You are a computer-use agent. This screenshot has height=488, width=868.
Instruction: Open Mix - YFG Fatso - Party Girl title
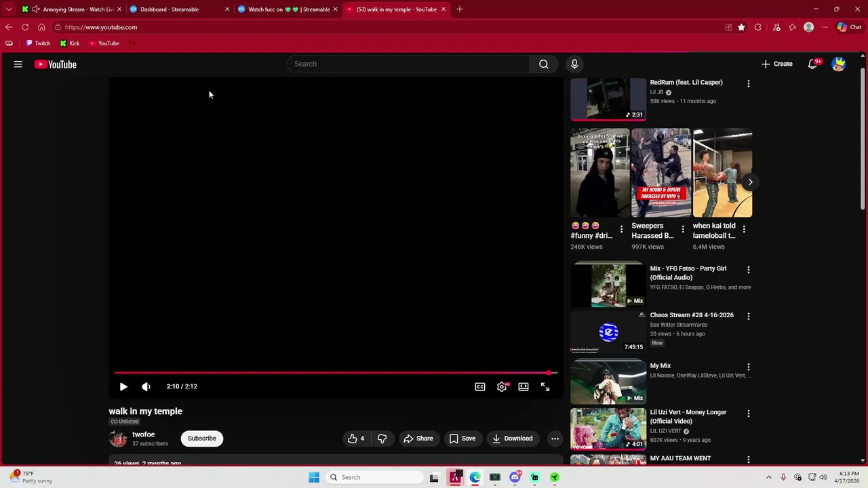coord(688,273)
